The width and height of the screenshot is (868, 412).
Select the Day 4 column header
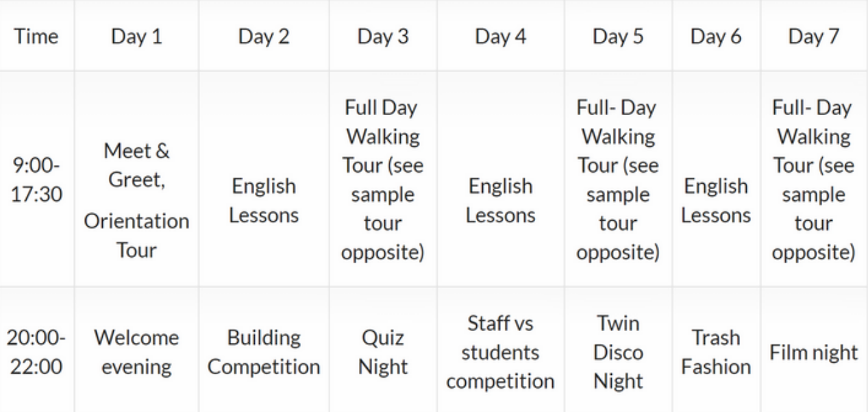[501, 37]
